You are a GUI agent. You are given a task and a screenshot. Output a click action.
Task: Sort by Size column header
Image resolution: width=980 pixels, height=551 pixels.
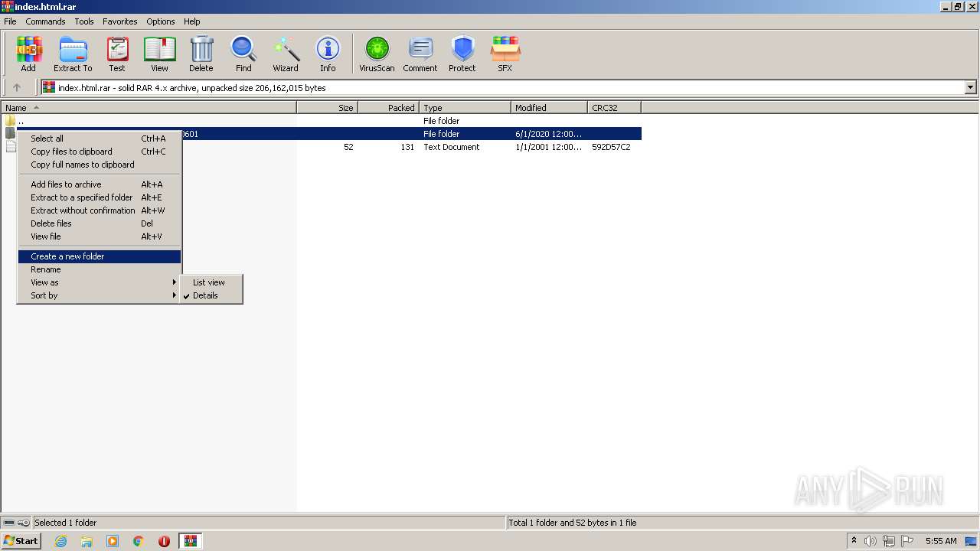pos(327,108)
